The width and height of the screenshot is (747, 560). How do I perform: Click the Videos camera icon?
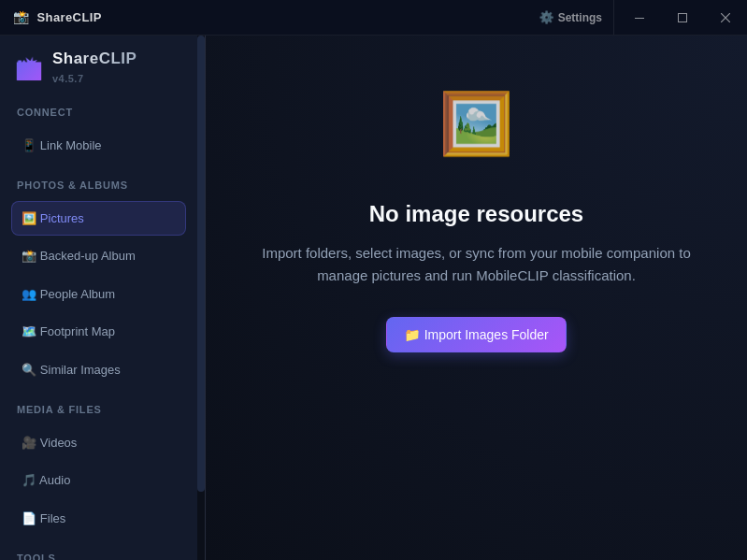[29, 443]
